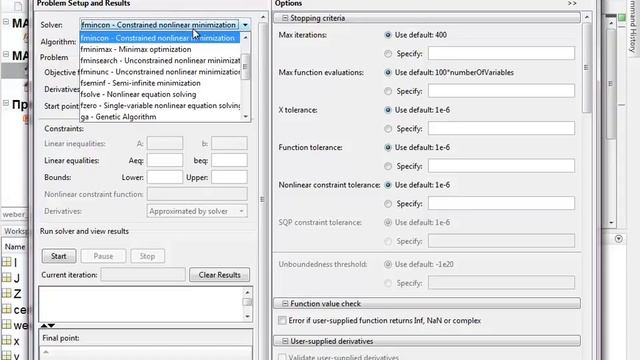This screenshot has width=640, height=360.
Task: Click the >> expand Options arrows
Action: [x=572, y=3]
